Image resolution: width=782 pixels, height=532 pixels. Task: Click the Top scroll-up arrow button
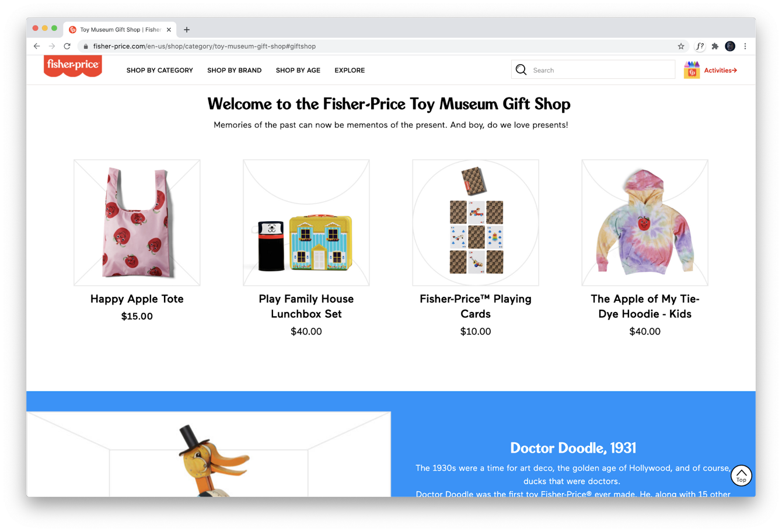(741, 475)
